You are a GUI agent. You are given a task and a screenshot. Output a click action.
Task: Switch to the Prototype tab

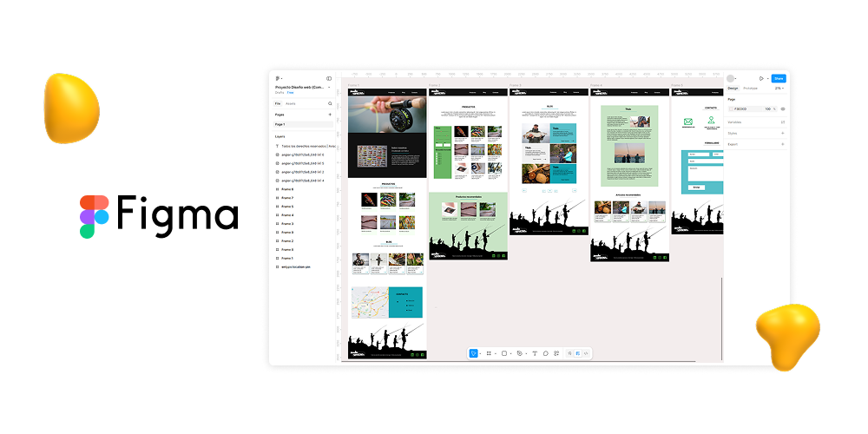point(750,88)
